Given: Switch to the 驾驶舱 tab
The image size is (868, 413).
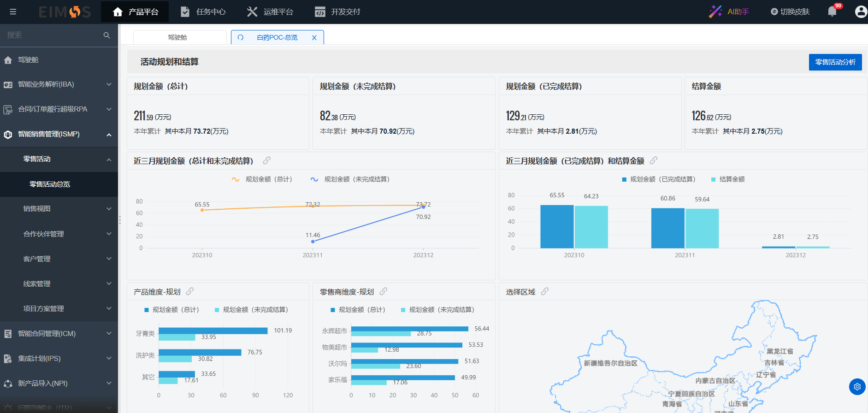Looking at the screenshot, I should coord(180,37).
